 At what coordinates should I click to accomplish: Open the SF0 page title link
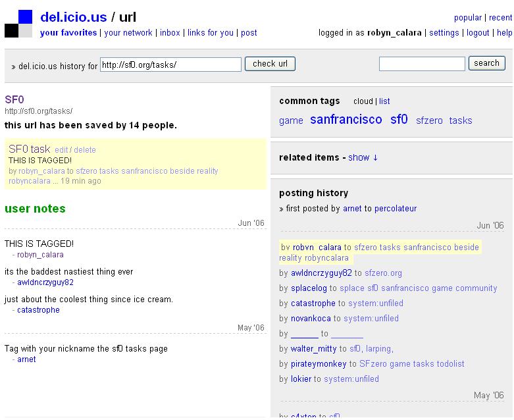point(14,99)
